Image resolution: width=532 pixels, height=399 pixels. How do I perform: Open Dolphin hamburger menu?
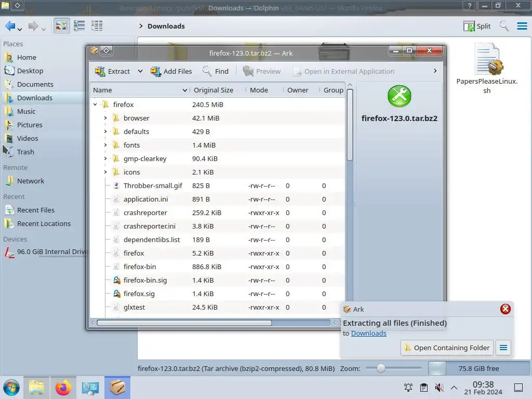(x=522, y=26)
